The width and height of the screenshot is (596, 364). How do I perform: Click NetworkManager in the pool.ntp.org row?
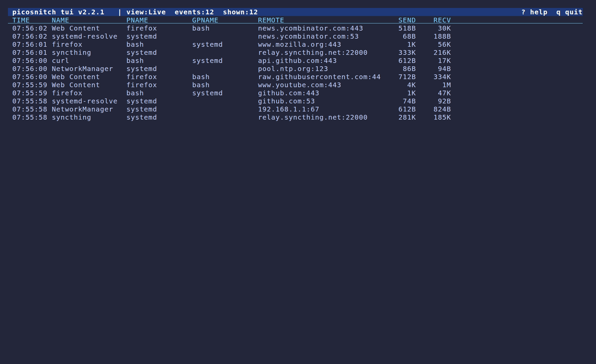82,69
